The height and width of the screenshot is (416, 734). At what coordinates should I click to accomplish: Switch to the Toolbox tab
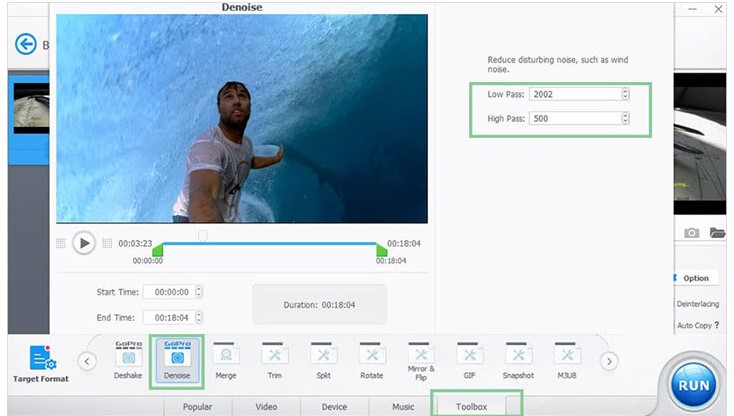coord(471,407)
